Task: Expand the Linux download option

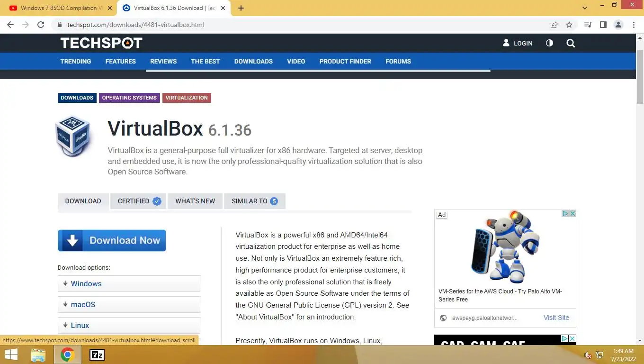Action: coord(129,326)
